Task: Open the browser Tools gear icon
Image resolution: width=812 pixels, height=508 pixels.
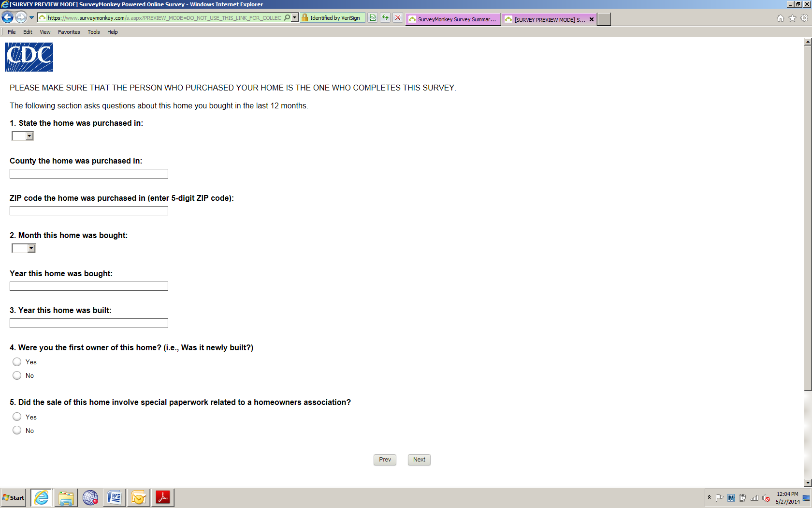Action: [804, 18]
